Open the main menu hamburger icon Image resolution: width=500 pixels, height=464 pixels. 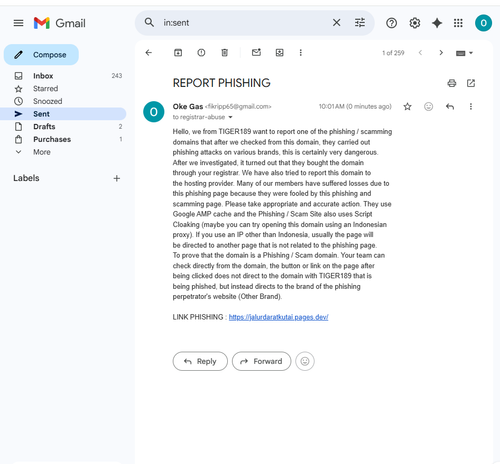tap(18, 23)
